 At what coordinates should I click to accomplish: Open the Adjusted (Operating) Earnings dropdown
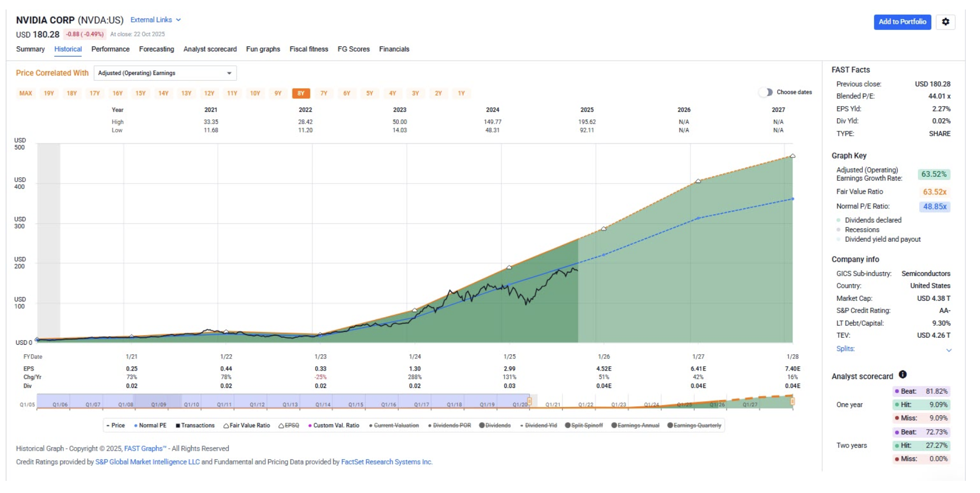(165, 73)
